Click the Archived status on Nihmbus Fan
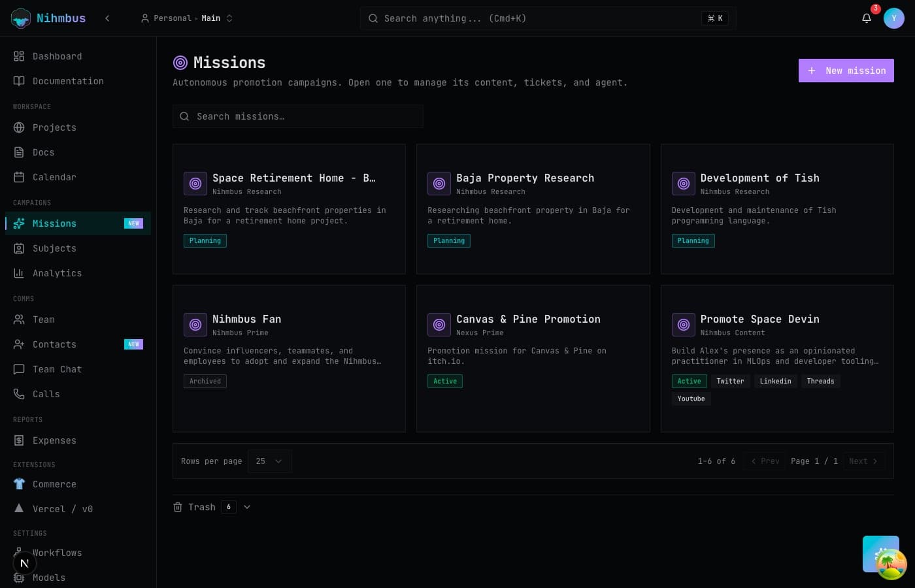The image size is (915, 588). (x=205, y=381)
